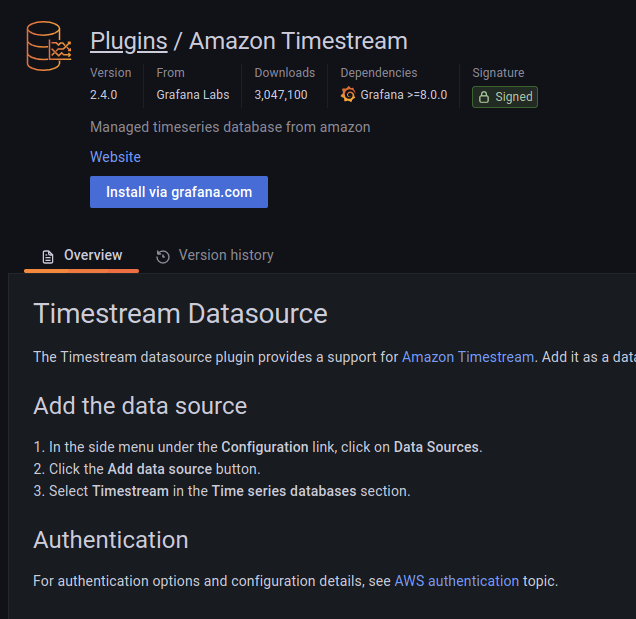This screenshot has height=619, width=636.
Task: Click the From label
Action: [170, 73]
